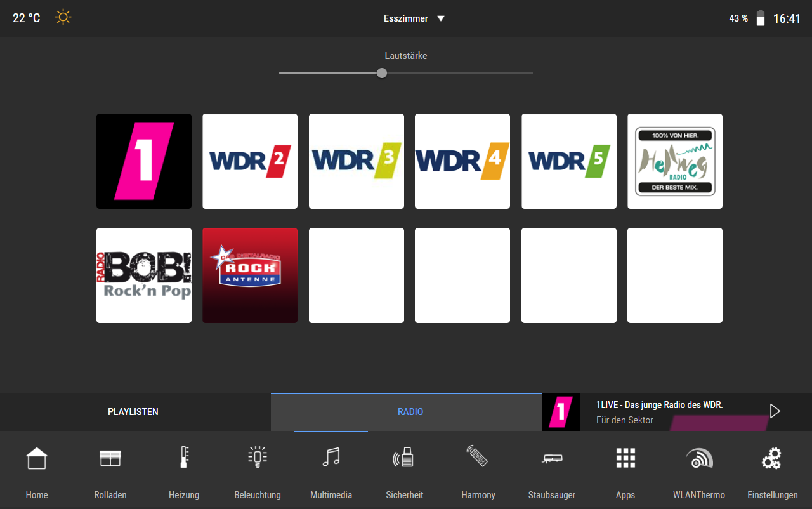The width and height of the screenshot is (812, 509).
Task: Click the Lautstärke label
Action: (406, 56)
